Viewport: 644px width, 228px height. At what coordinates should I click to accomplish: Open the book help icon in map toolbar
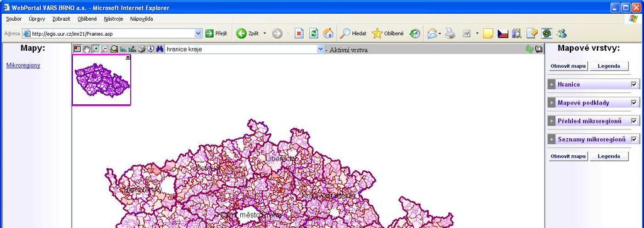[538, 49]
